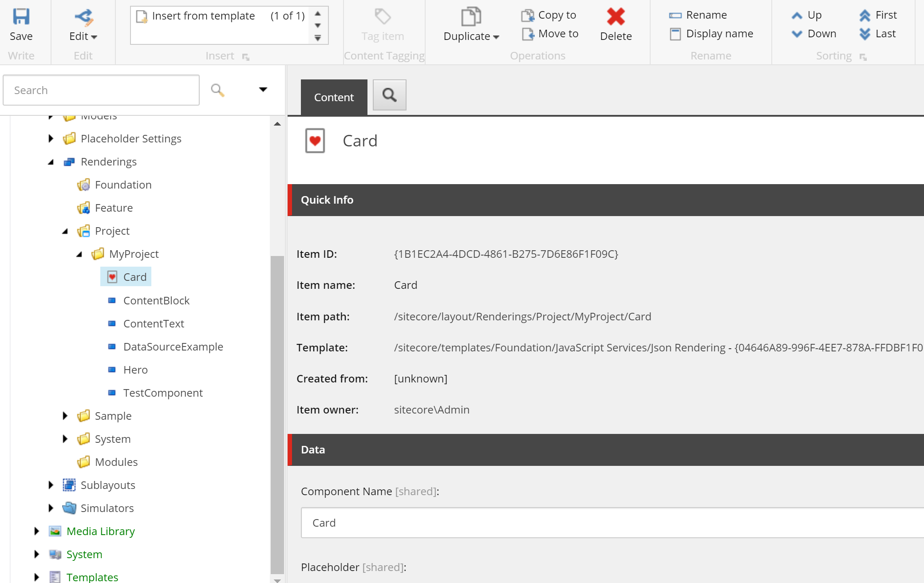Click the Move to icon
The image size is (924, 583).
point(528,34)
